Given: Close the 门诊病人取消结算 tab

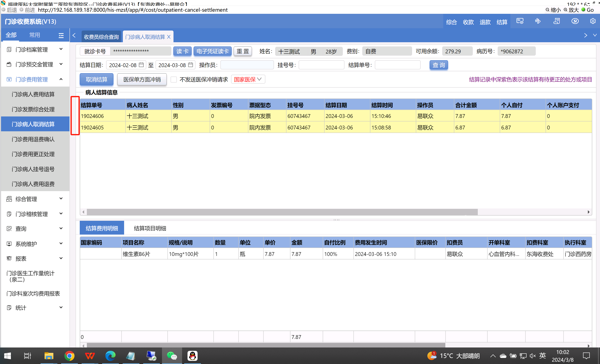Looking at the screenshot, I should click(x=169, y=37).
